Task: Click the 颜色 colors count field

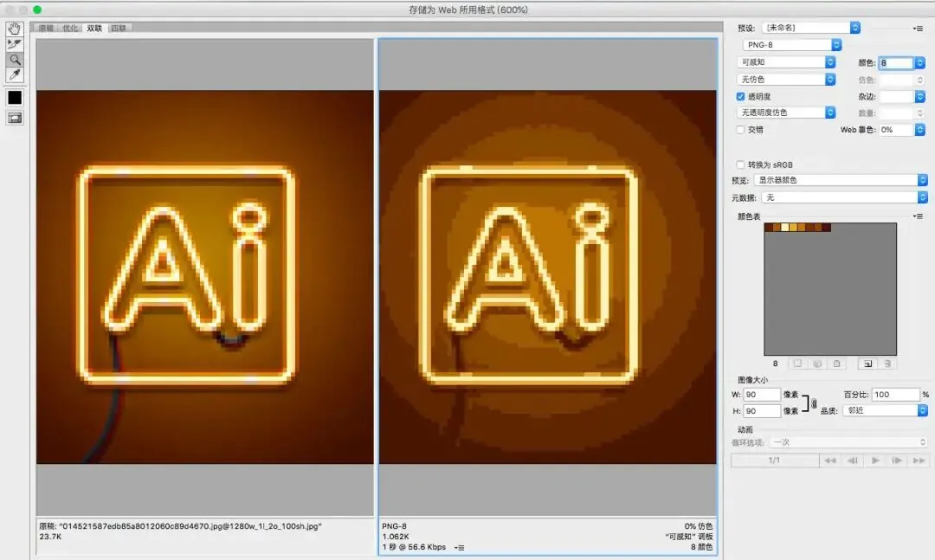Action: click(x=896, y=62)
